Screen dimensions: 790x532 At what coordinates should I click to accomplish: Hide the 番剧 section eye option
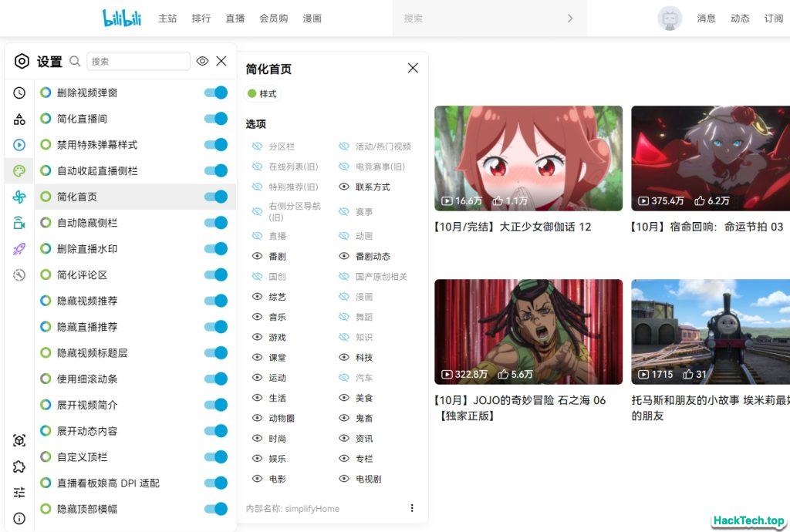pos(258,256)
